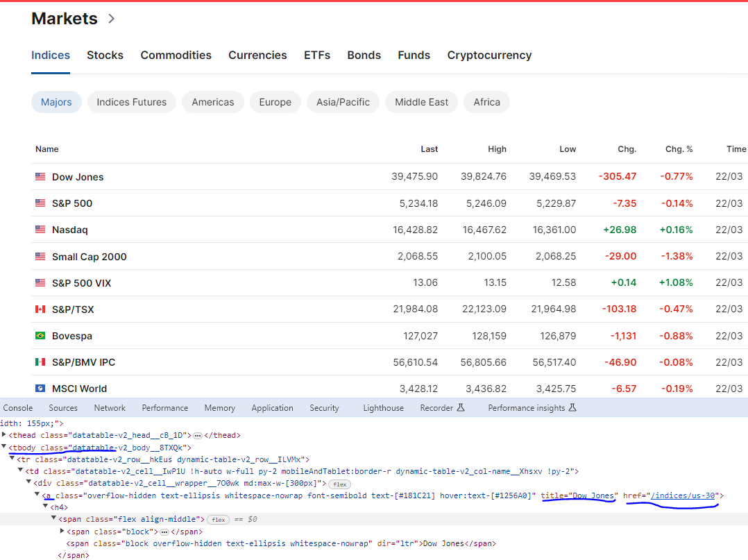
Task: Click the flask icon beside Recorder tab
Action: point(461,407)
